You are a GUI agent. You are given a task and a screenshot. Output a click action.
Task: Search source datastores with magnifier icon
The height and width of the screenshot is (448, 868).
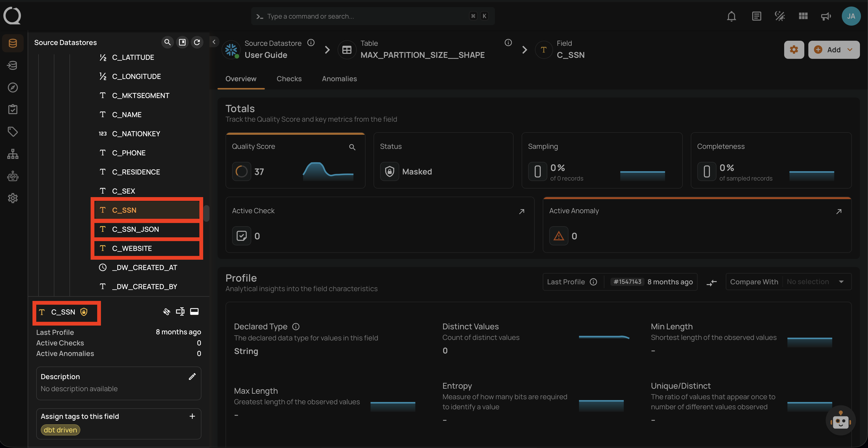[x=167, y=42]
